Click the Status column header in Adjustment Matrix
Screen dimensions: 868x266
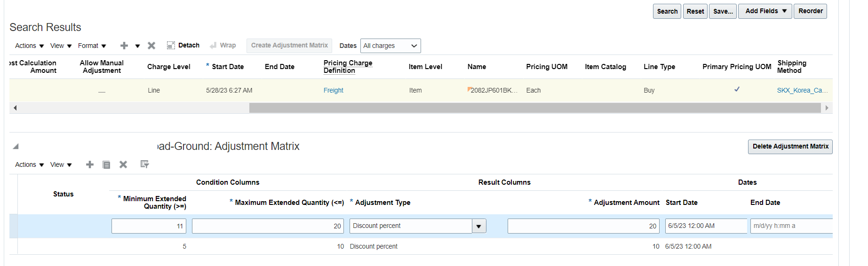pos(64,194)
